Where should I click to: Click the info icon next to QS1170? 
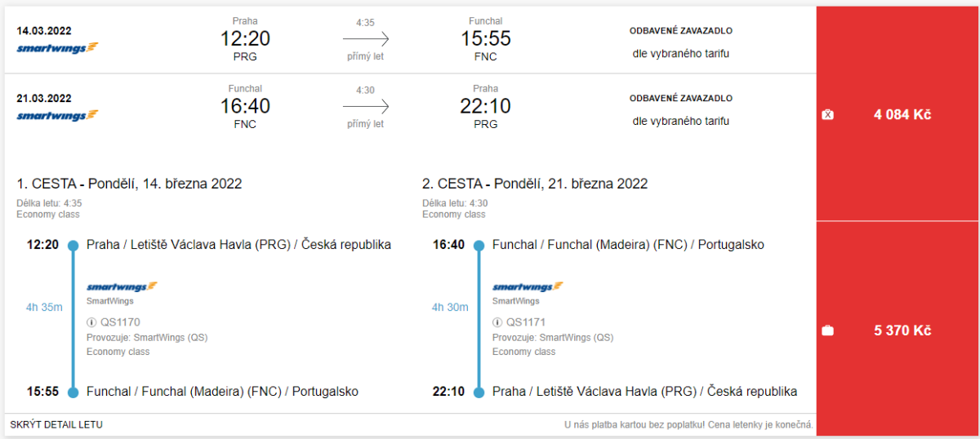point(91,322)
